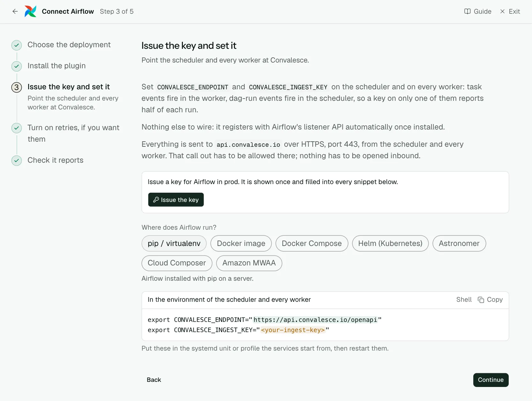
Task: Click the api.convalesce.io inline code
Action: pyautogui.click(x=248, y=145)
